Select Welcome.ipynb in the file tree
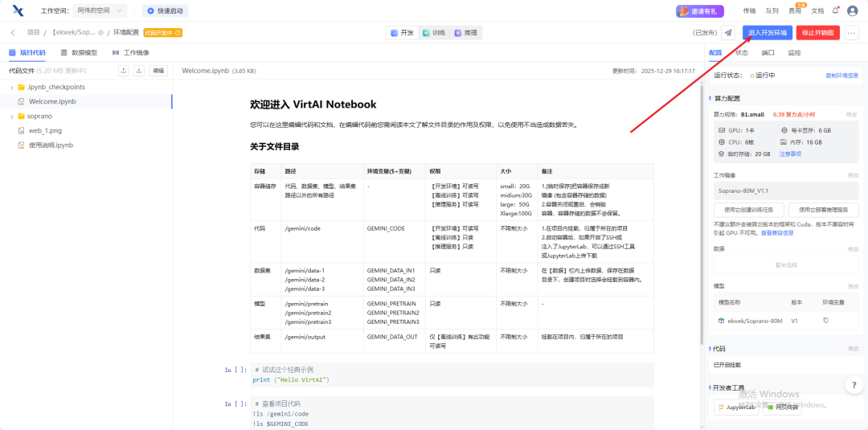The image size is (868, 430). point(86,102)
